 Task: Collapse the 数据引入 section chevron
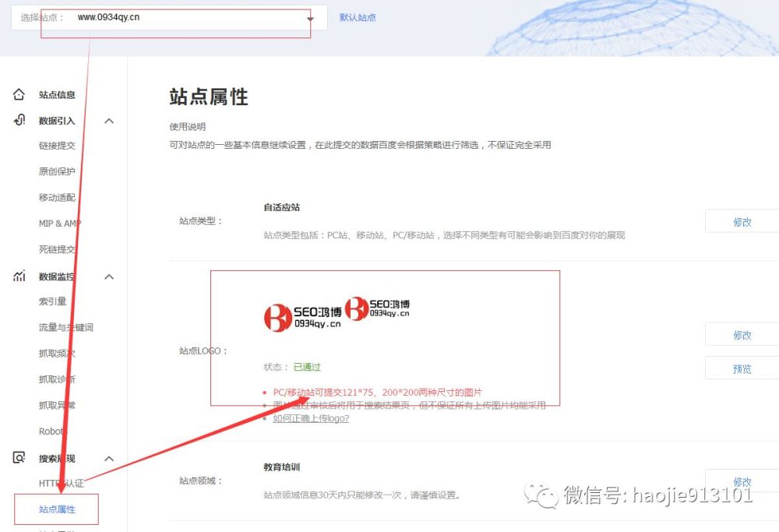[109, 121]
